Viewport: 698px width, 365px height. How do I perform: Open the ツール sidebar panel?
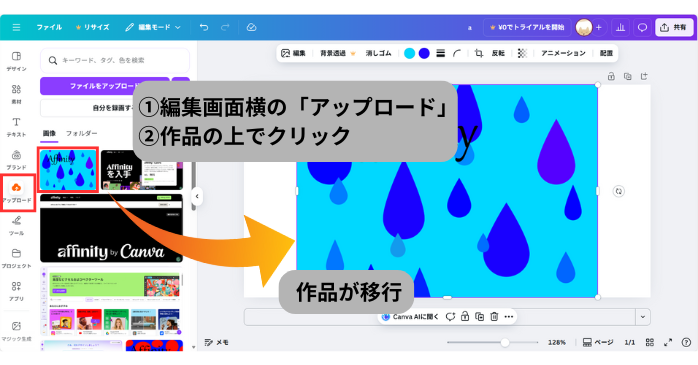tap(16, 226)
